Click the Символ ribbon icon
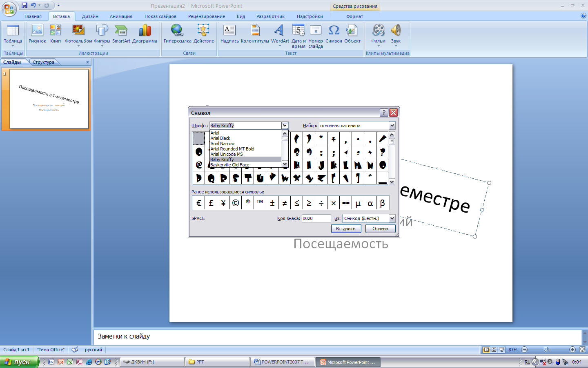The height and width of the screenshot is (368, 588). click(x=334, y=34)
